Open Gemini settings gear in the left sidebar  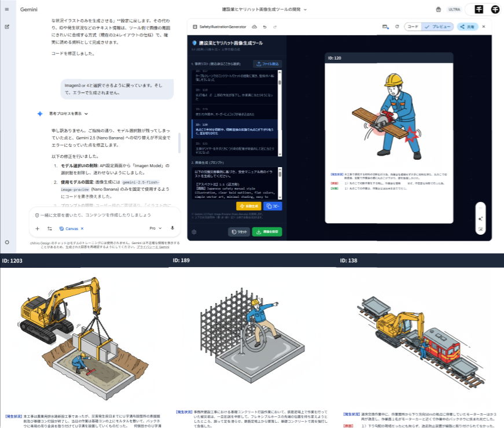7,242
